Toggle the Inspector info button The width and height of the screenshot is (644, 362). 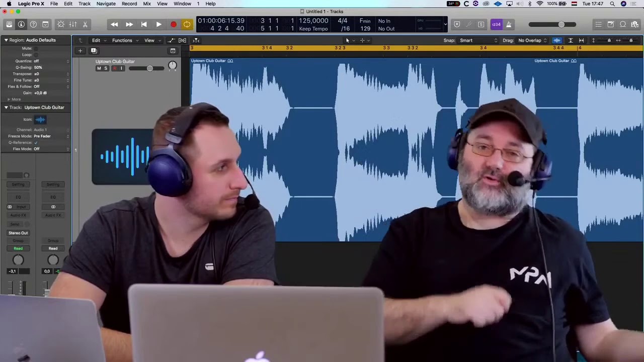[21, 24]
